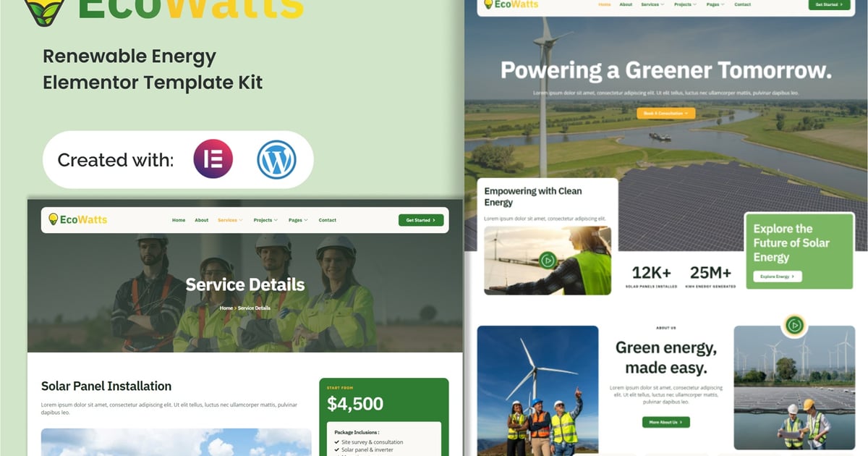Click the EcoWatts lightbulb logo on Service Details page
This screenshot has height=456, width=868.
[53, 219]
